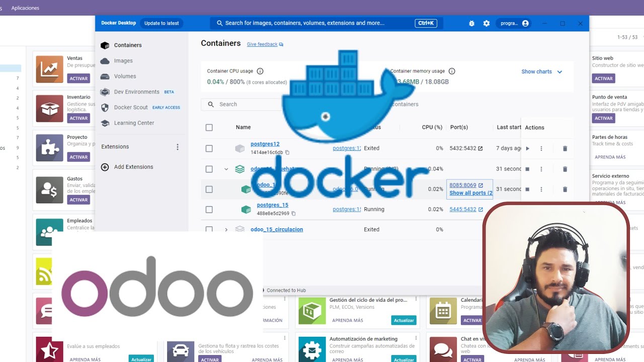Image resolution: width=644 pixels, height=362 pixels.
Task: Open odoo_16 stack three-dot actions menu
Action: click(x=541, y=169)
